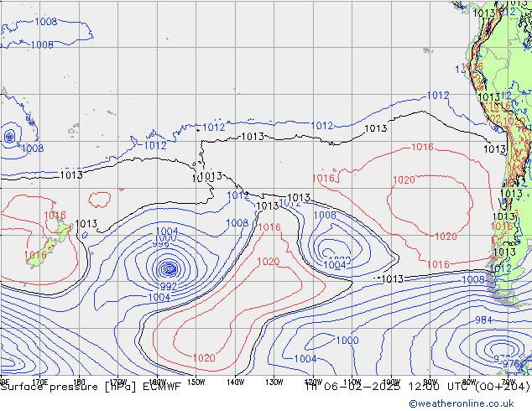Viewport: 532px width, 411px height.
Task: Select '1013' label just east of New Zealand
Action: [86, 224]
